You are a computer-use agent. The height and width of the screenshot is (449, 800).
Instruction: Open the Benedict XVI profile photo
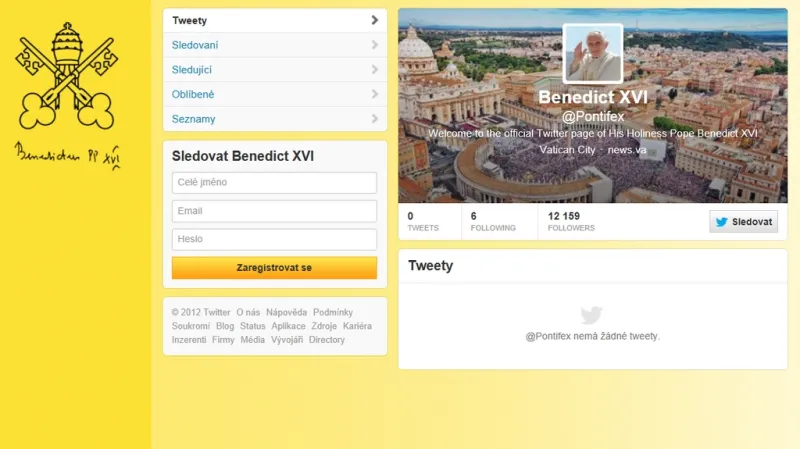click(593, 54)
